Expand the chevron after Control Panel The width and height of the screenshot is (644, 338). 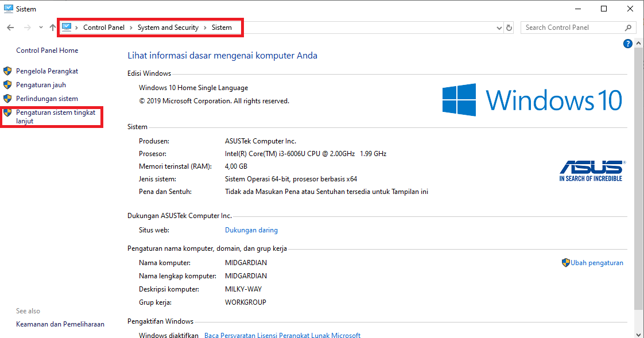click(x=131, y=28)
